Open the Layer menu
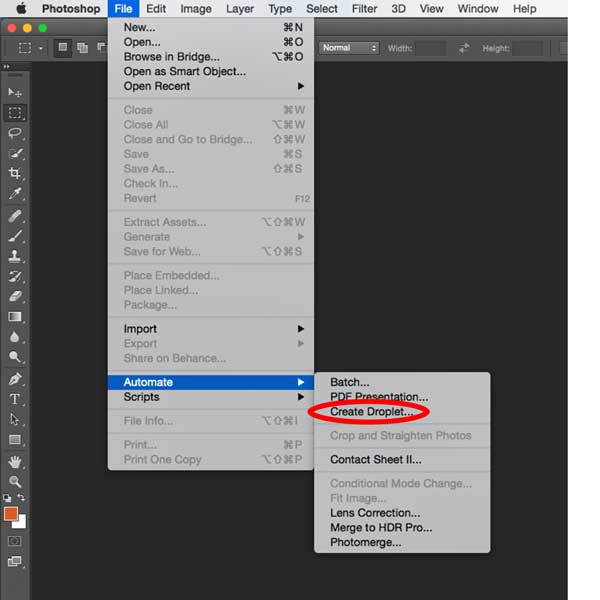The width and height of the screenshot is (600, 600). [x=240, y=8]
